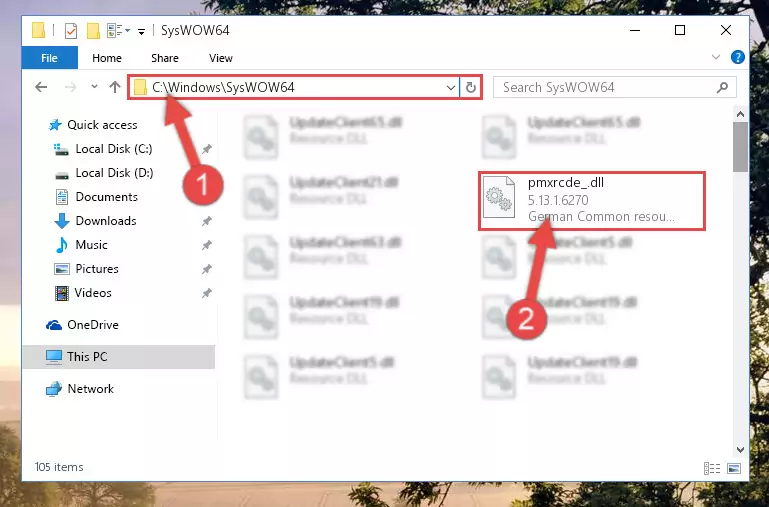
Task: Refresh the SysWOW64 folder
Action: click(471, 88)
